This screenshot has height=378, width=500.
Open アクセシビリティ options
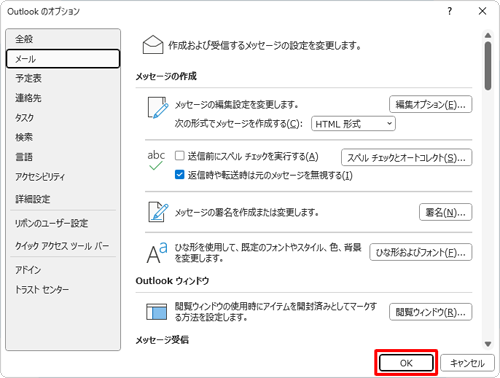pyautogui.click(x=63, y=176)
